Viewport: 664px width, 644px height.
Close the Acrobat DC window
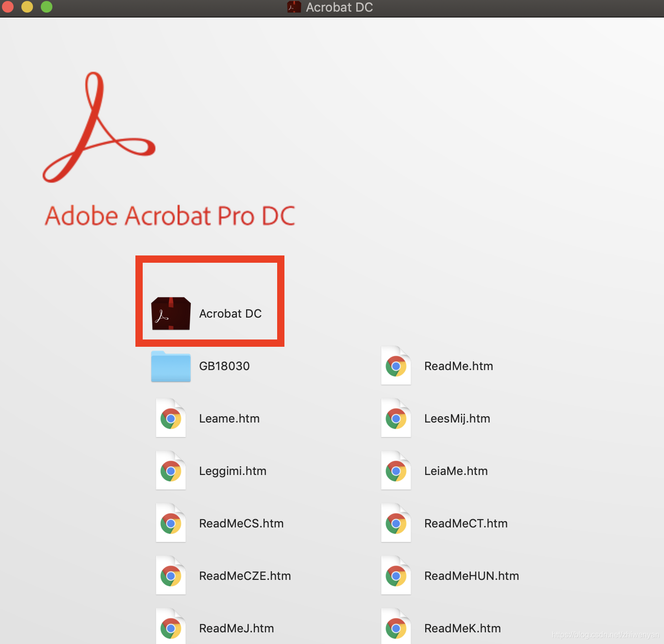(8, 7)
